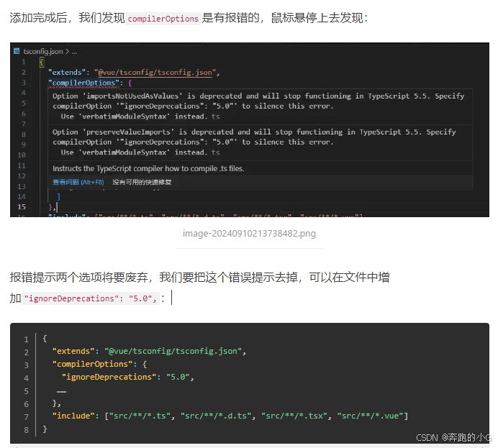Click 查看问题 (Alt+F8) in the hover popup
Viewport: 498px width, 448px height.
tap(78, 182)
